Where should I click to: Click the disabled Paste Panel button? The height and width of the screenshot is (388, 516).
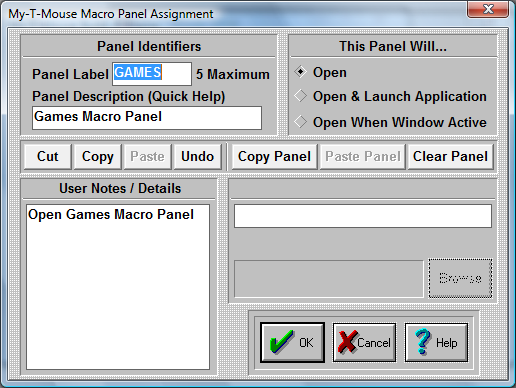pos(363,157)
